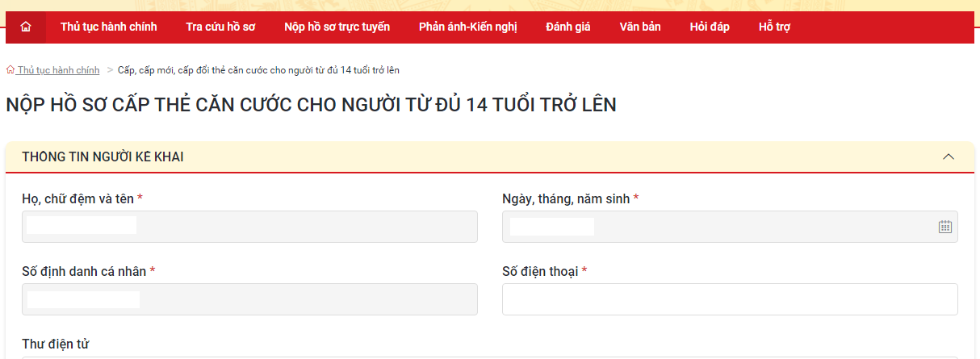Image resolution: width=980 pixels, height=359 pixels.
Task: Collapse the Thông tin người kê khai section
Action: [x=949, y=157]
